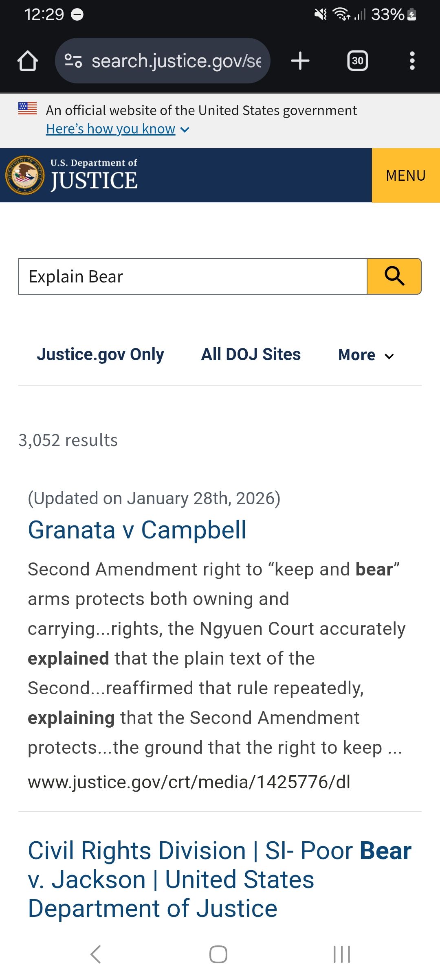Tap the browser home icon

[x=28, y=61]
